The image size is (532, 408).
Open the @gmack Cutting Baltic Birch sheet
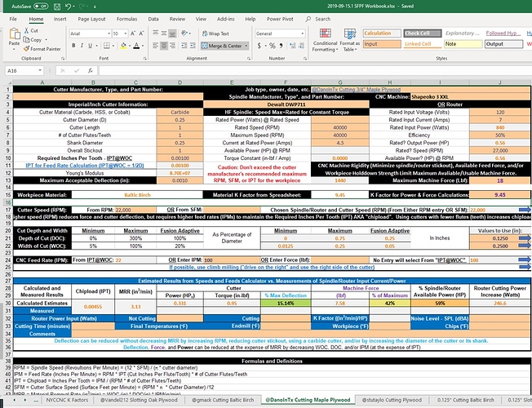coord(223,400)
